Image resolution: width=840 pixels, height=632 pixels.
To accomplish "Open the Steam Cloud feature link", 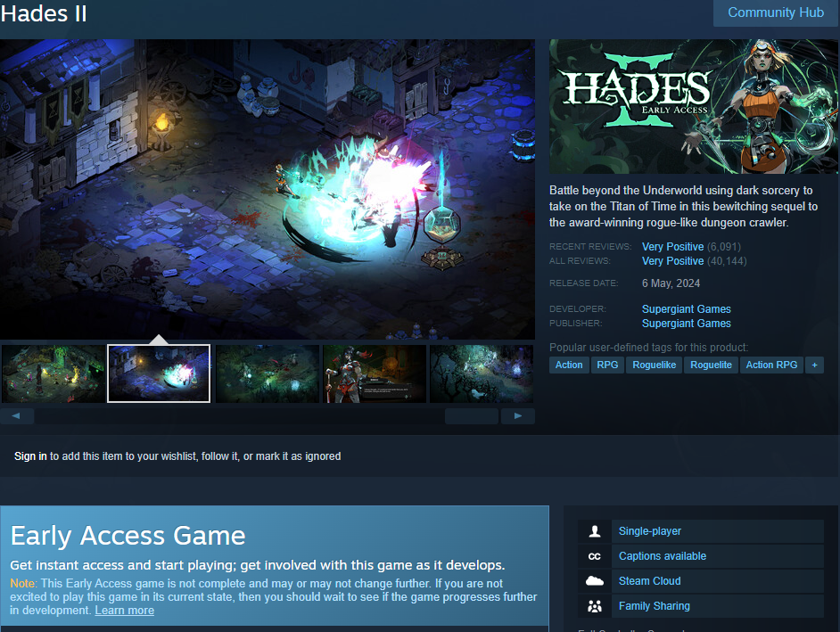I will coord(649,581).
